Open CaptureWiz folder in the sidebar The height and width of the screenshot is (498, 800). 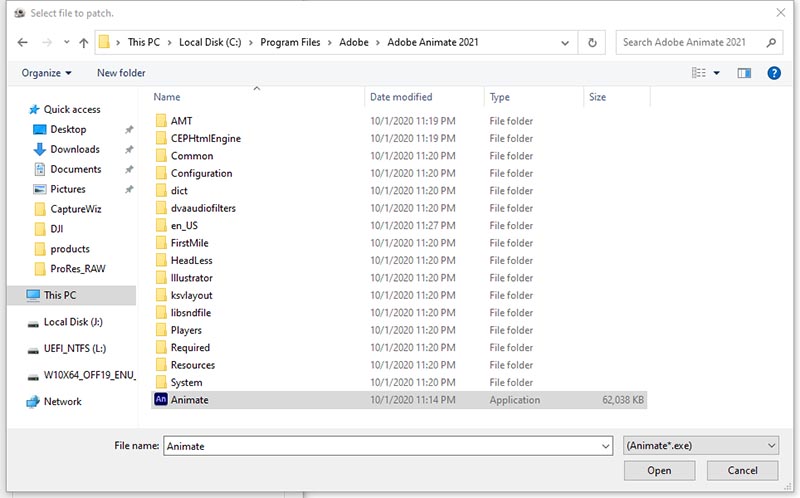pyautogui.click(x=76, y=209)
